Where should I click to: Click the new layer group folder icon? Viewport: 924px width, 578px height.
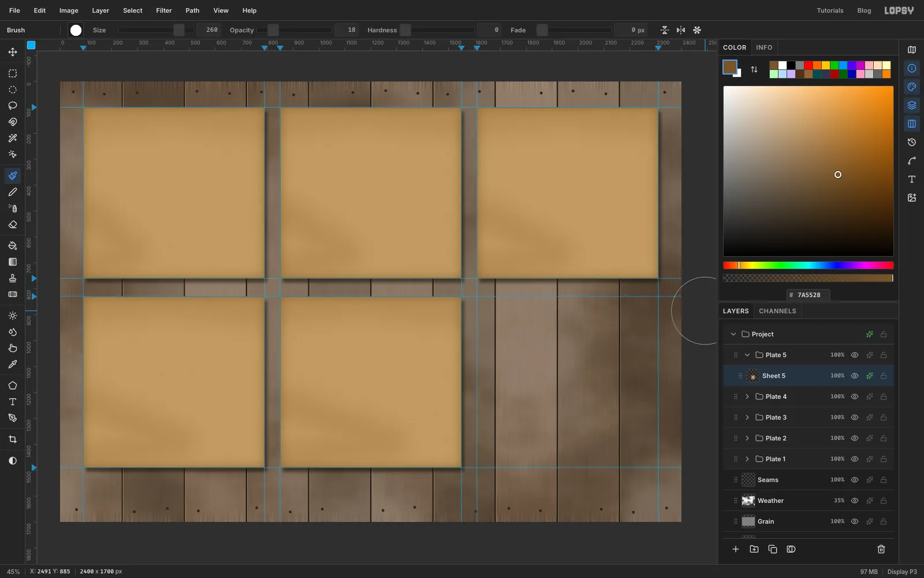click(754, 549)
